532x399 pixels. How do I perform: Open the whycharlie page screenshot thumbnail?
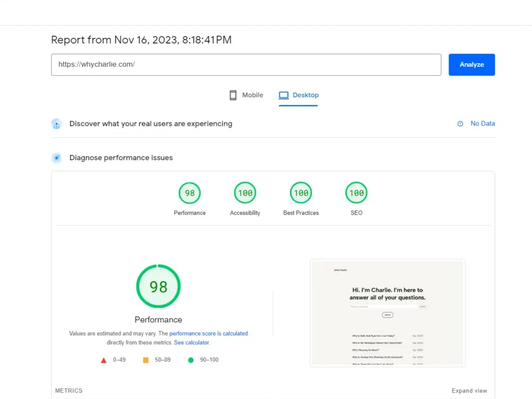387,313
